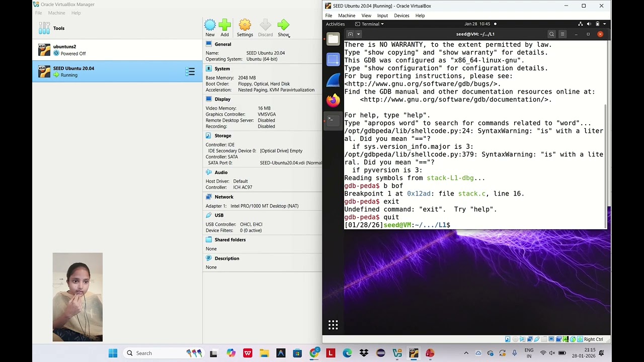644x362 pixels.
Task: Open Microsoft Edge from the taskbar
Action: 347,353
